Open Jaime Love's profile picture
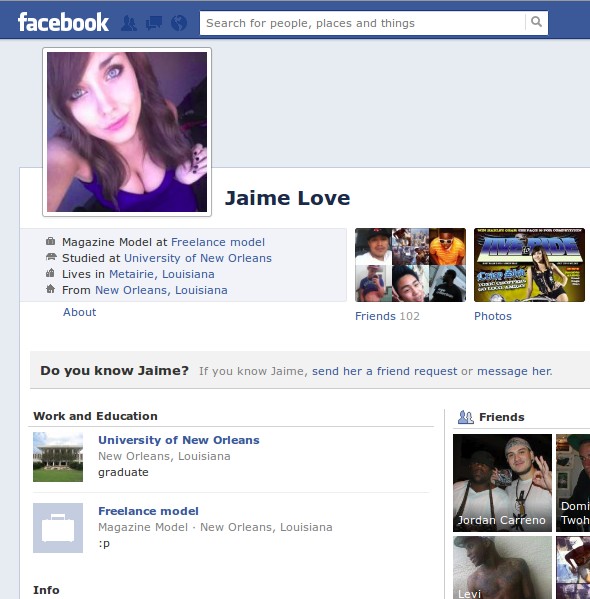 tap(127, 132)
